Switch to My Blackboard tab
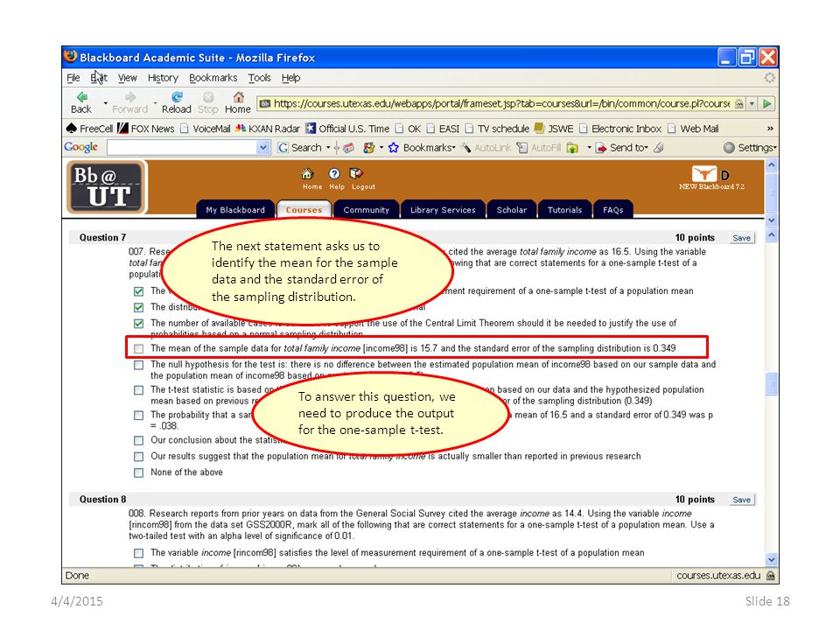The width and height of the screenshot is (840, 630). click(x=235, y=209)
